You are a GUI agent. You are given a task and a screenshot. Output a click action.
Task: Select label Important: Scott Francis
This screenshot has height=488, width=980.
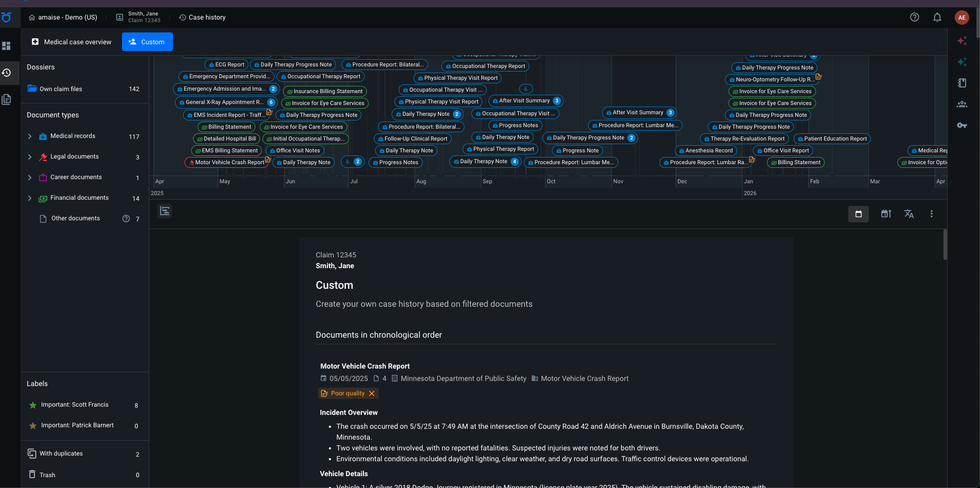tap(84, 405)
